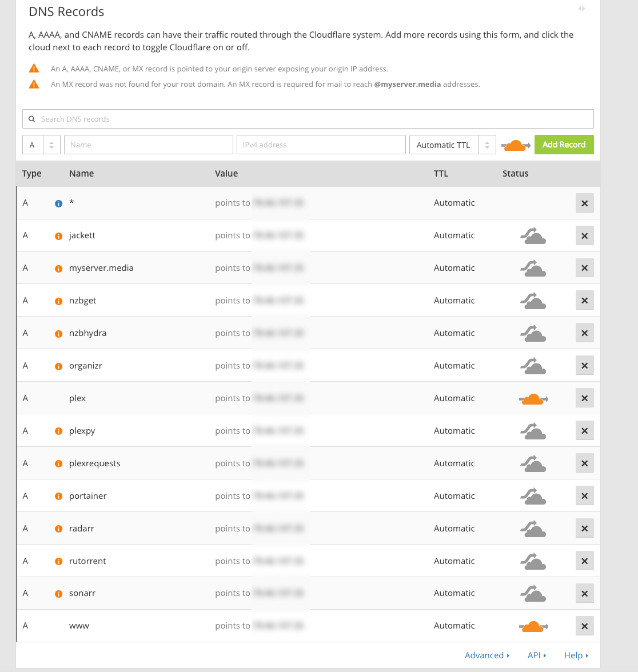Image resolution: width=638 pixels, height=672 pixels.
Task: Open the Automatic TTL dropdown
Action: 453,145
